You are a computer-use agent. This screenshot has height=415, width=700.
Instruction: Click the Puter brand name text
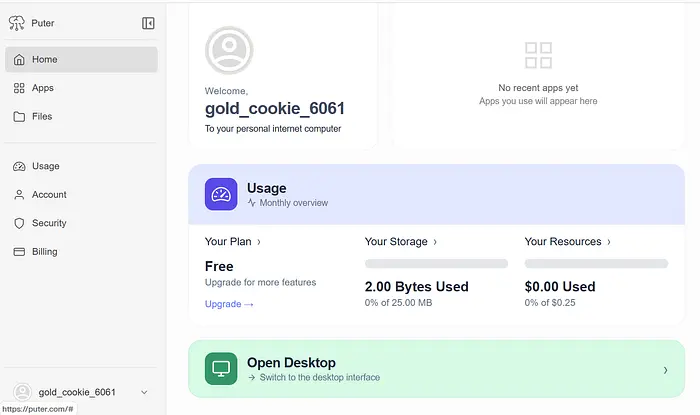tap(43, 23)
